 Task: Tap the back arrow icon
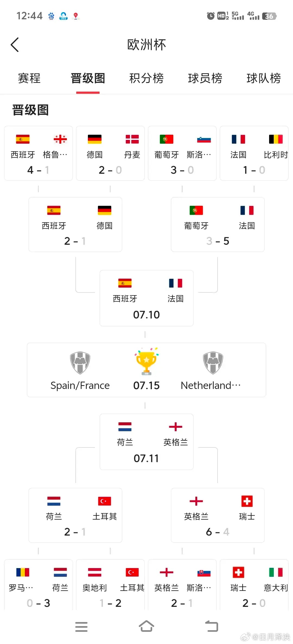point(15,45)
